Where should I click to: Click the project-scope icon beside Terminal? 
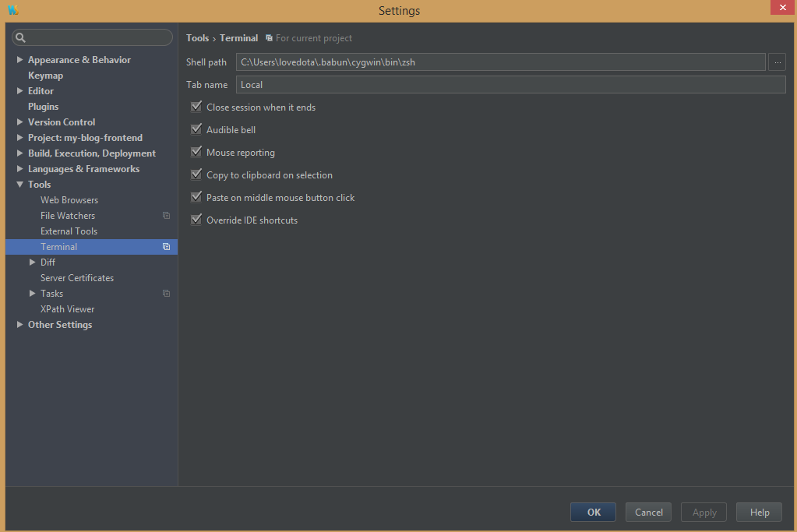tap(166, 246)
